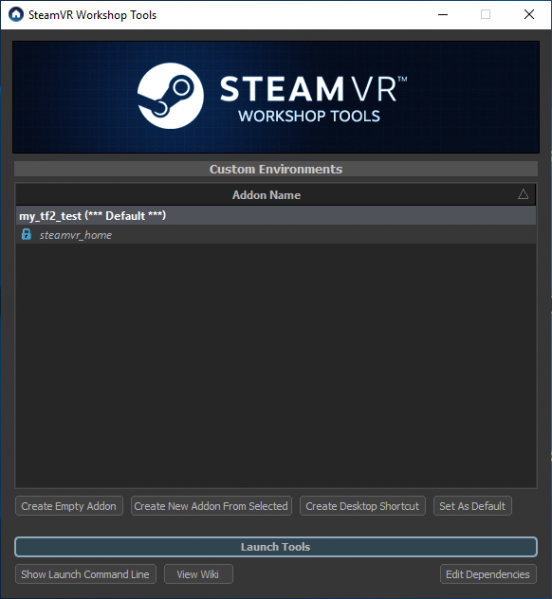Select the my_tf2_test default addon

[276, 216]
